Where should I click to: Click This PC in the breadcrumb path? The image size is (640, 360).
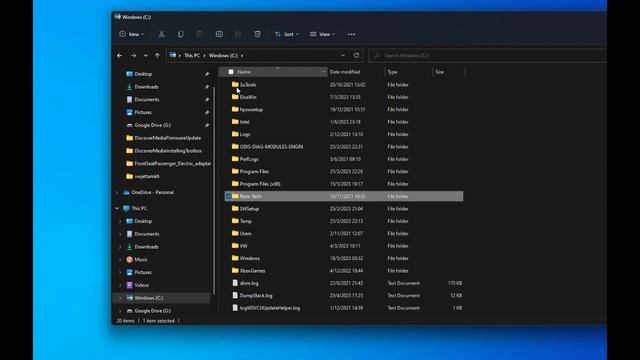coord(192,56)
